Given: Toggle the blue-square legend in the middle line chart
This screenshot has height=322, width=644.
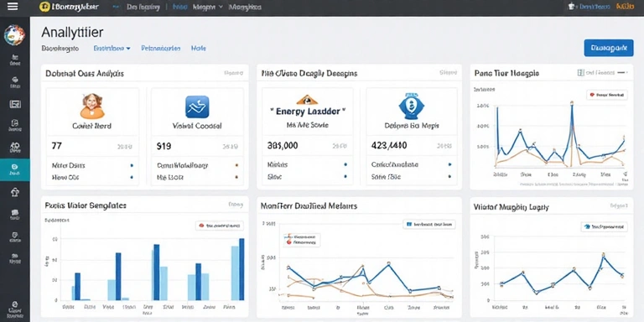Looking at the screenshot, I should click(x=429, y=224).
